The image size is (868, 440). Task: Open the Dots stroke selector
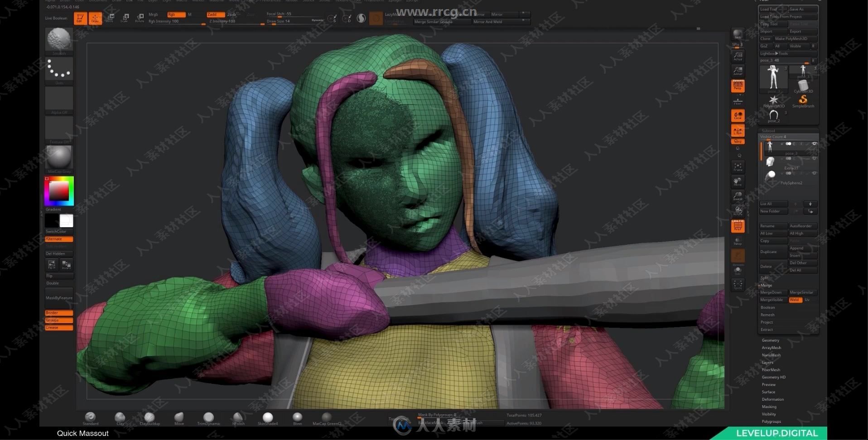point(59,71)
